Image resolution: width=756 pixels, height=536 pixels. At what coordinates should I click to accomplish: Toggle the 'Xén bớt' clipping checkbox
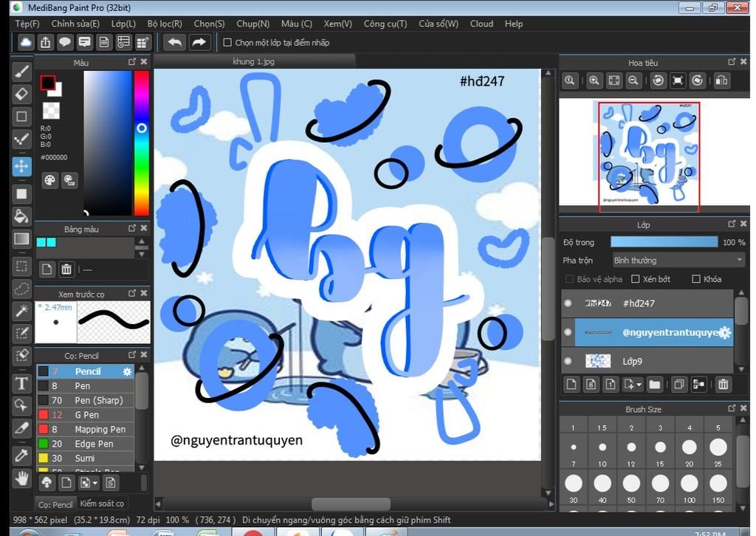636,279
